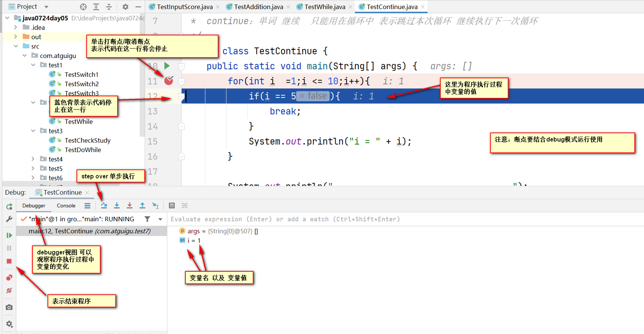Select the TestContinue debug session tab
This screenshot has height=334, width=644.
tap(62, 192)
